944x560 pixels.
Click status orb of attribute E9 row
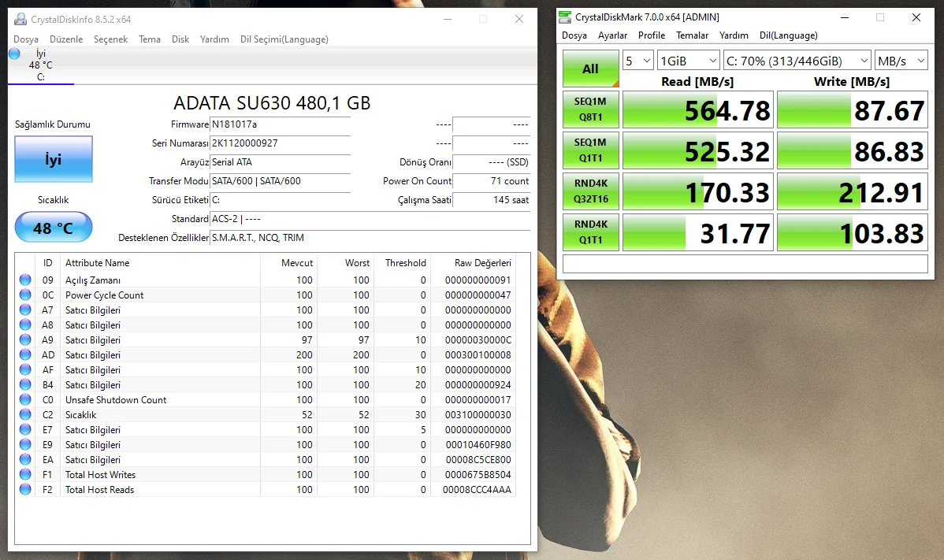point(25,444)
